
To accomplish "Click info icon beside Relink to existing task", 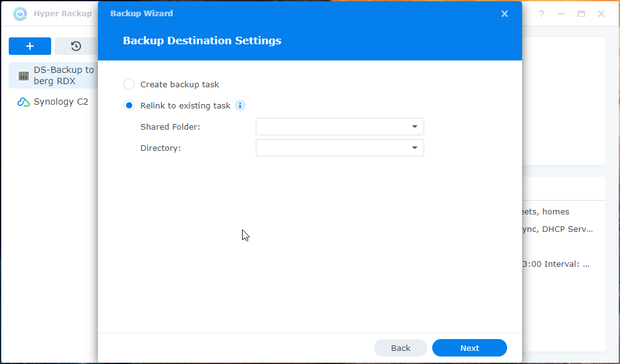I will pyautogui.click(x=240, y=105).
